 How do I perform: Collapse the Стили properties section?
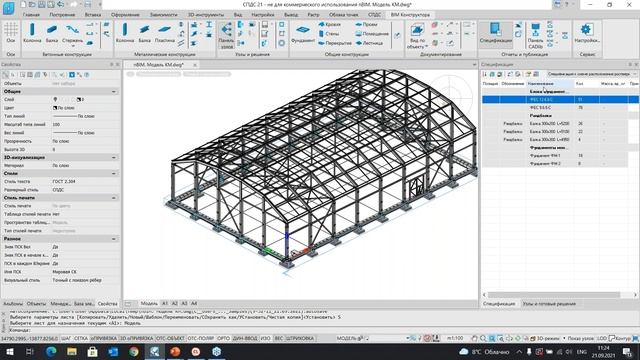(113, 173)
